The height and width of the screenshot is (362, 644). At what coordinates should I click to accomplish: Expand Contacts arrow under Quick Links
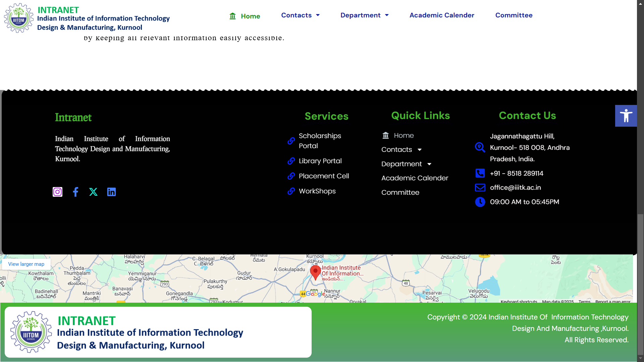tap(420, 150)
